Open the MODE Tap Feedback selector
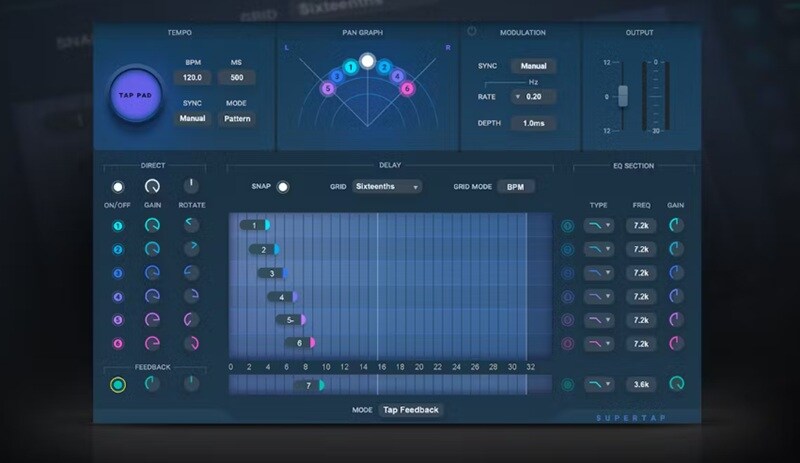This screenshot has height=463, width=800. (x=411, y=410)
